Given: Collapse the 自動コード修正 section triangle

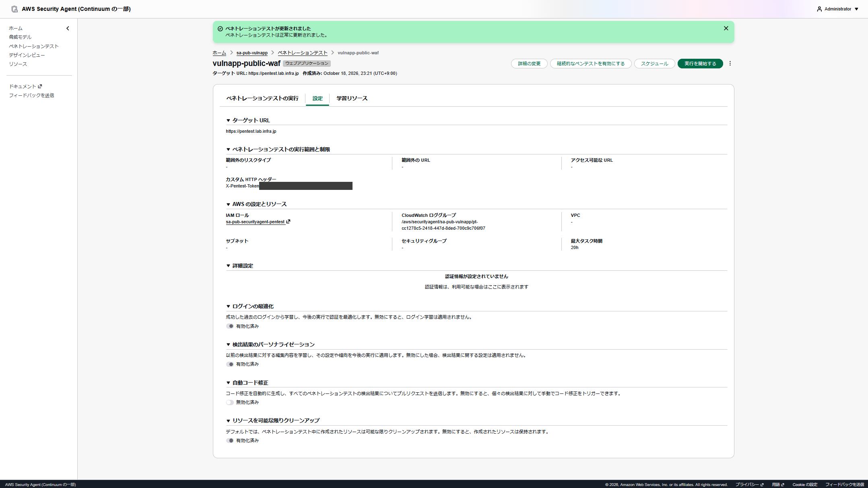Looking at the screenshot, I should [x=228, y=383].
